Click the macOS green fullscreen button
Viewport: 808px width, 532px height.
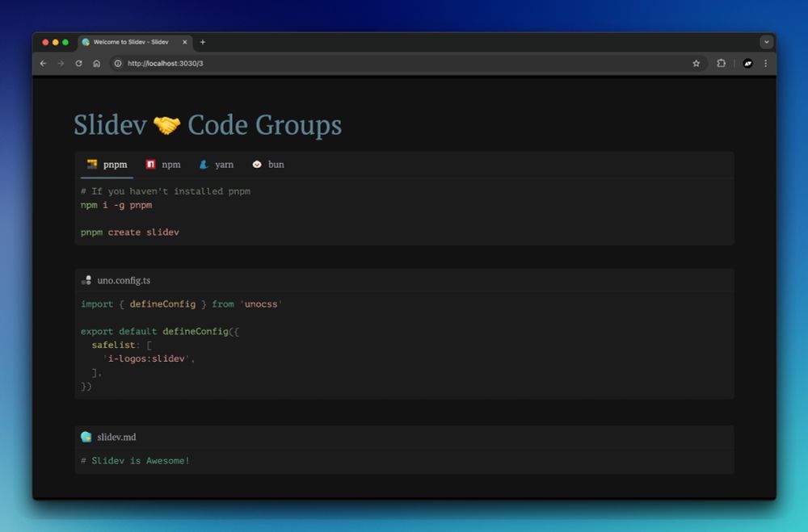[x=65, y=42]
